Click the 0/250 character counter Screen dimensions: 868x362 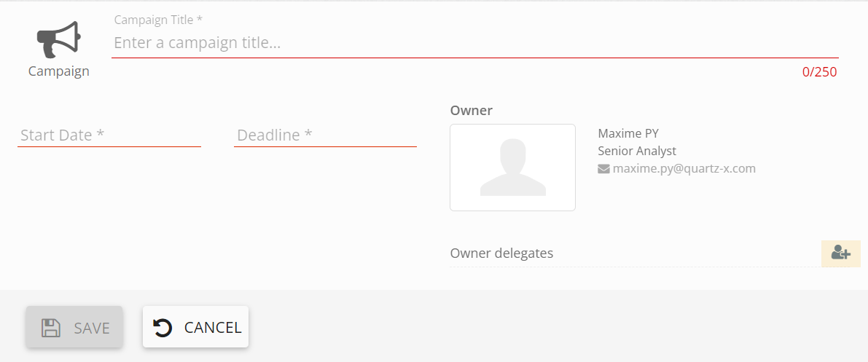click(x=819, y=72)
